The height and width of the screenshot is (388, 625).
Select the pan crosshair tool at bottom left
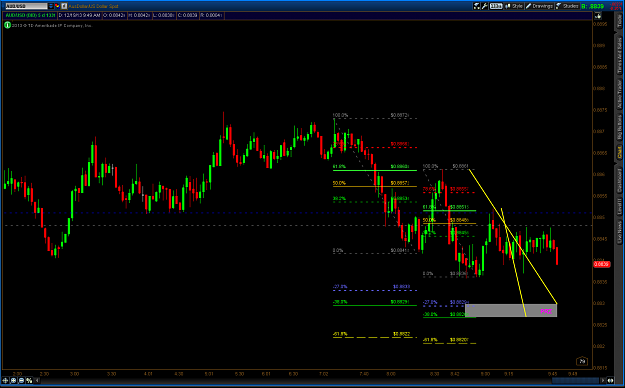pyautogui.click(x=6, y=380)
